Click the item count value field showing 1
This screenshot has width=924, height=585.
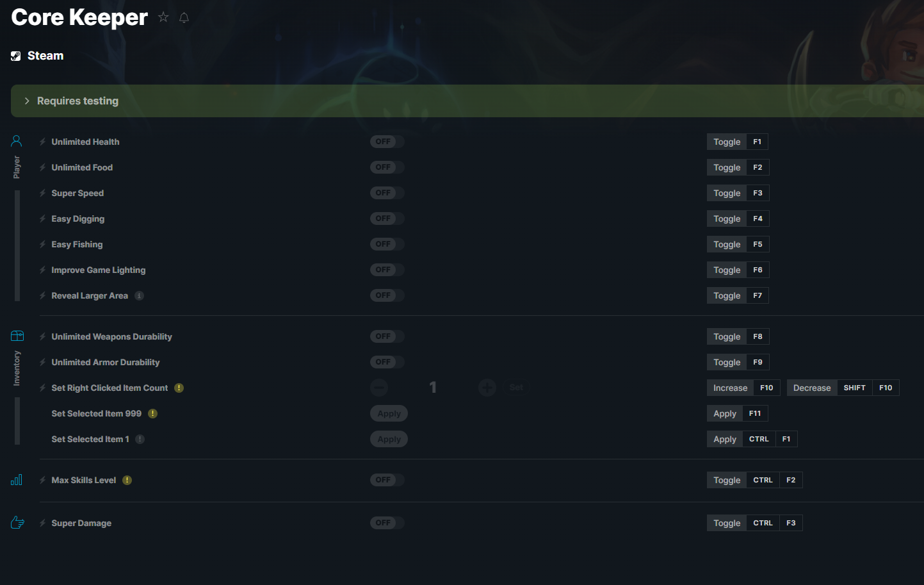click(x=433, y=387)
